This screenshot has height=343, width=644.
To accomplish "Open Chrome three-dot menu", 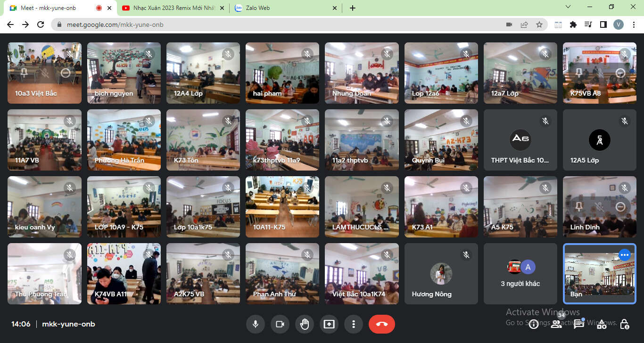I will tap(633, 24).
